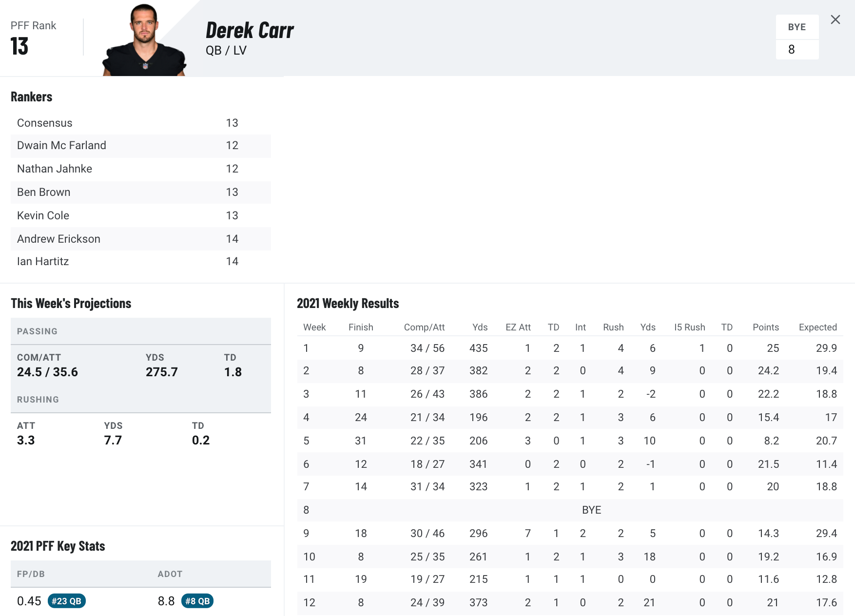Viewport: 855px width, 616px height.
Task: Select the Week 1 results row
Action: 570,348
